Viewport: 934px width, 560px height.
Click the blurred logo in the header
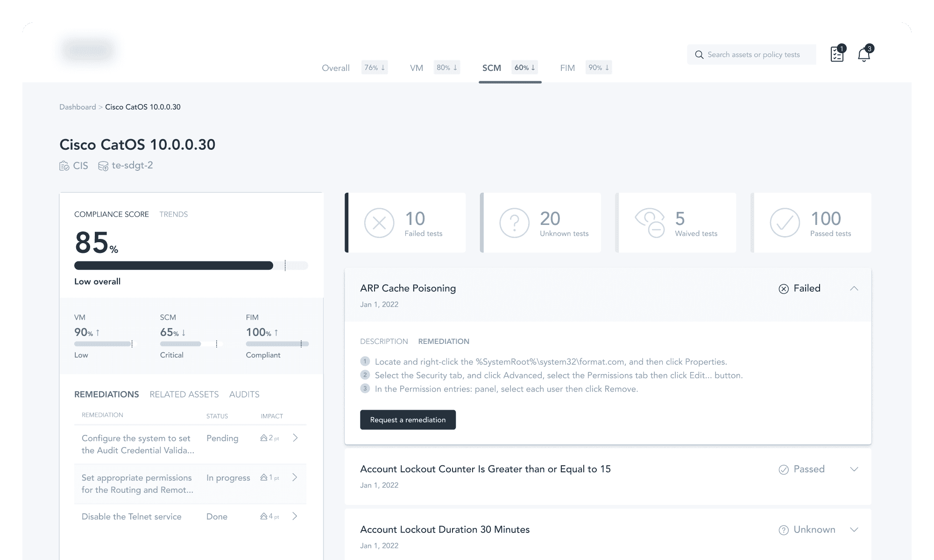click(88, 49)
